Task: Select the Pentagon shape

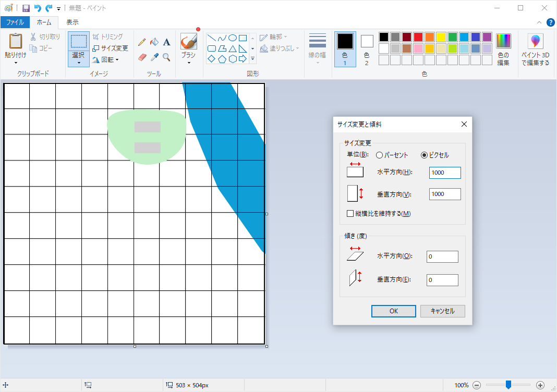Action: [222, 59]
